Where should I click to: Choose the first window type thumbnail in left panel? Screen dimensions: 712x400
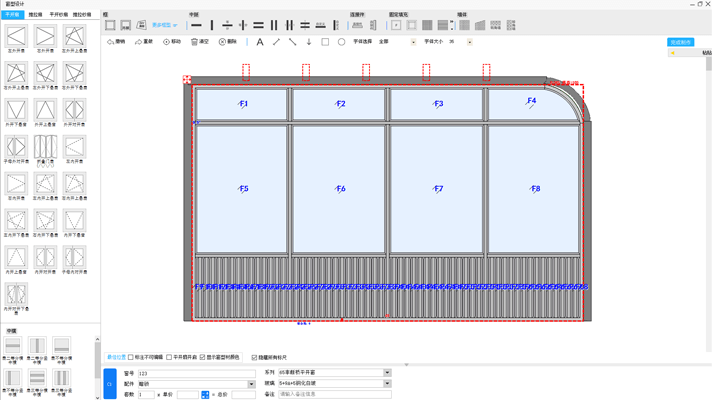point(17,39)
